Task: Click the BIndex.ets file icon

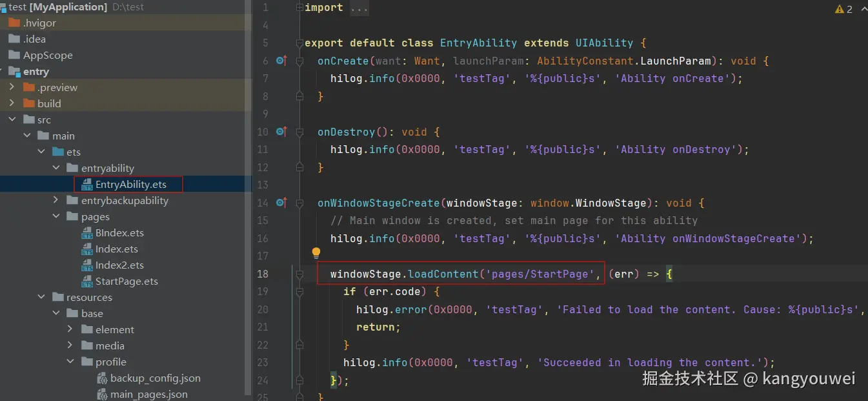Action: pyautogui.click(x=87, y=233)
